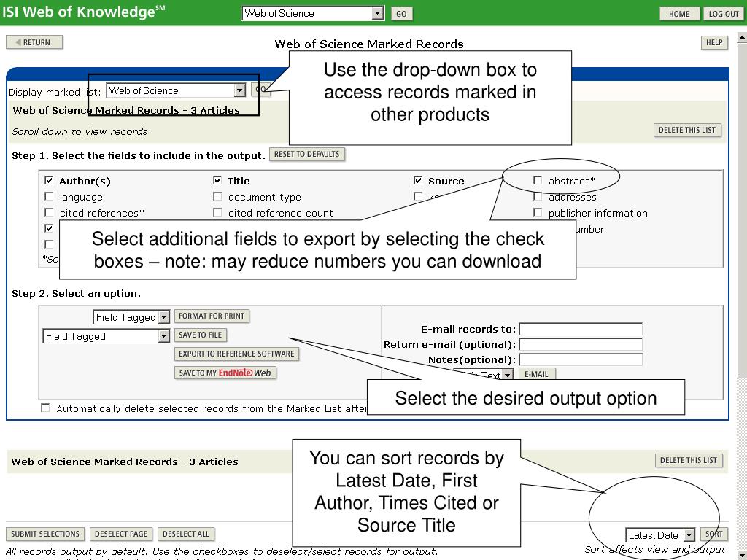This screenshot has width=747, height=560.
Task: Click the E-mail records to field
Action: [580, 329]
